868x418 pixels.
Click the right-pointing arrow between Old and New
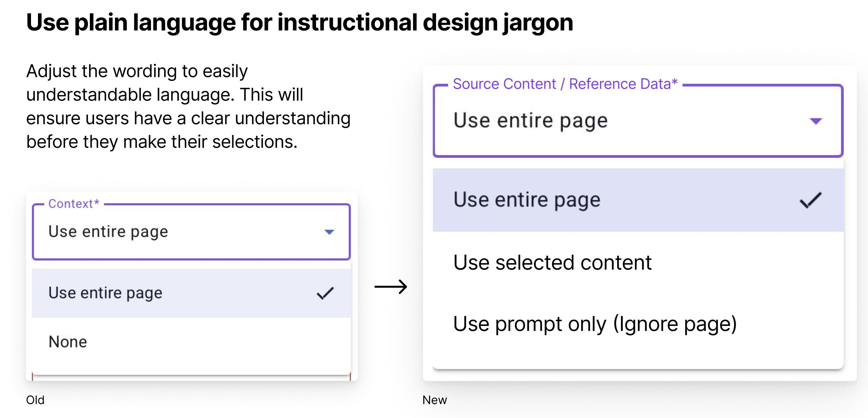pos(391,287)
